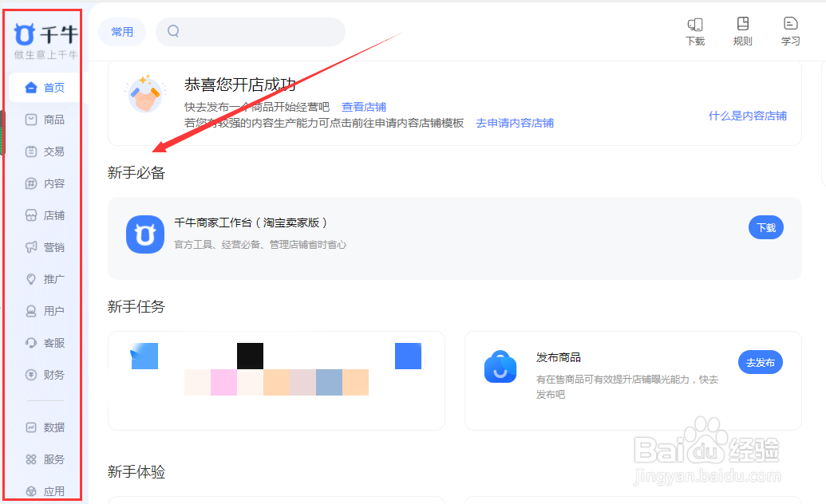This screenshot has width=826, height=504.
Task: Click the 学习 learning icon
Action: coord(791,24)
